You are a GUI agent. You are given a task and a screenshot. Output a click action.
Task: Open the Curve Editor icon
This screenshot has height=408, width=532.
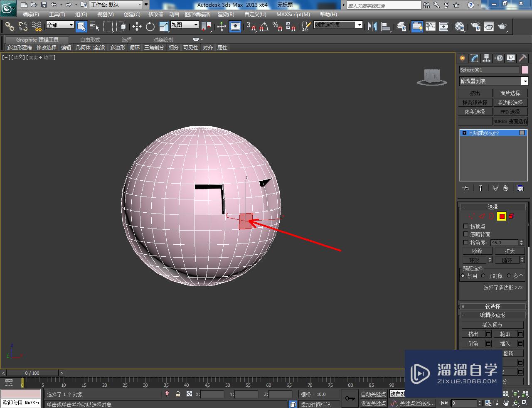[431, 27]
